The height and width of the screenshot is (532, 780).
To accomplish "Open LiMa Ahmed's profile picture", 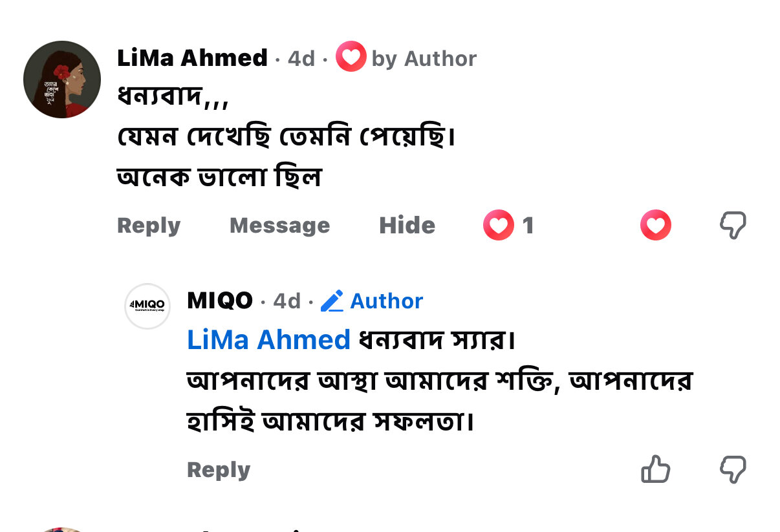I will 62,80.
